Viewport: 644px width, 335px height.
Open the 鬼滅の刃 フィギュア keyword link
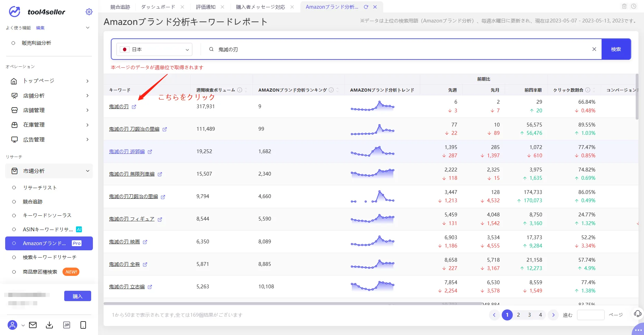tap(132, 219)
